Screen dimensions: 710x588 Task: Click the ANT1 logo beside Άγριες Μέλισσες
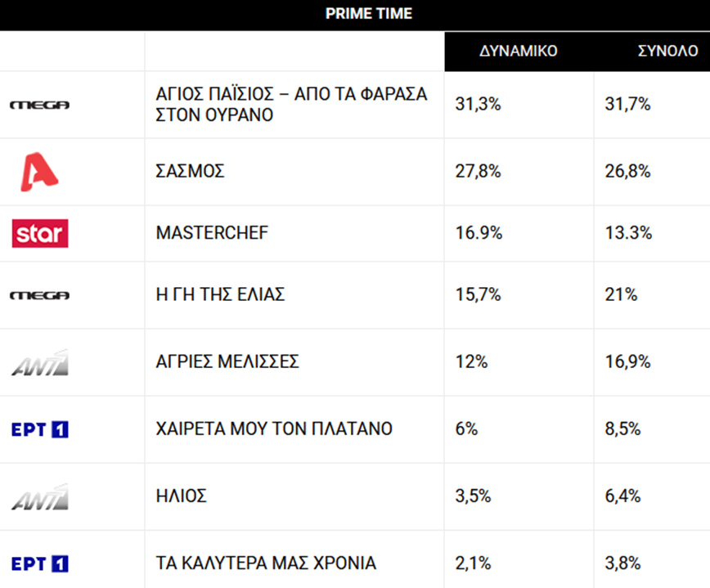tap(39, 362)
